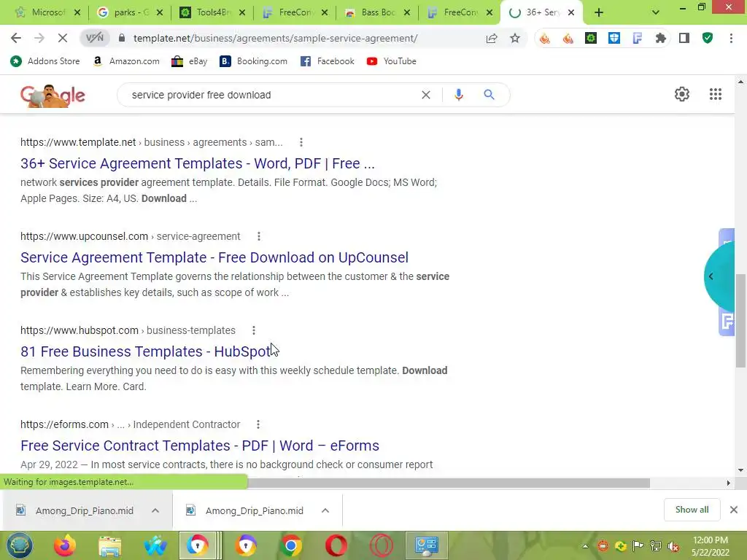The width and height of the screenshot is (747, 560).
Task: Open the Booking.com bookmark
Action: tap(253, 61)
